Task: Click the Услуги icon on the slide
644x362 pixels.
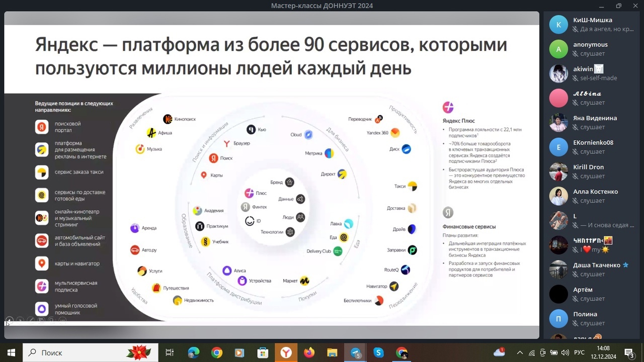Action: [142, 271]
